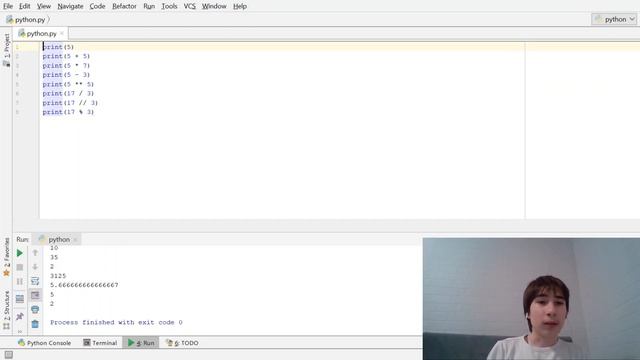
Task: Click the gray Stop process icon
Action: [20, 267]
